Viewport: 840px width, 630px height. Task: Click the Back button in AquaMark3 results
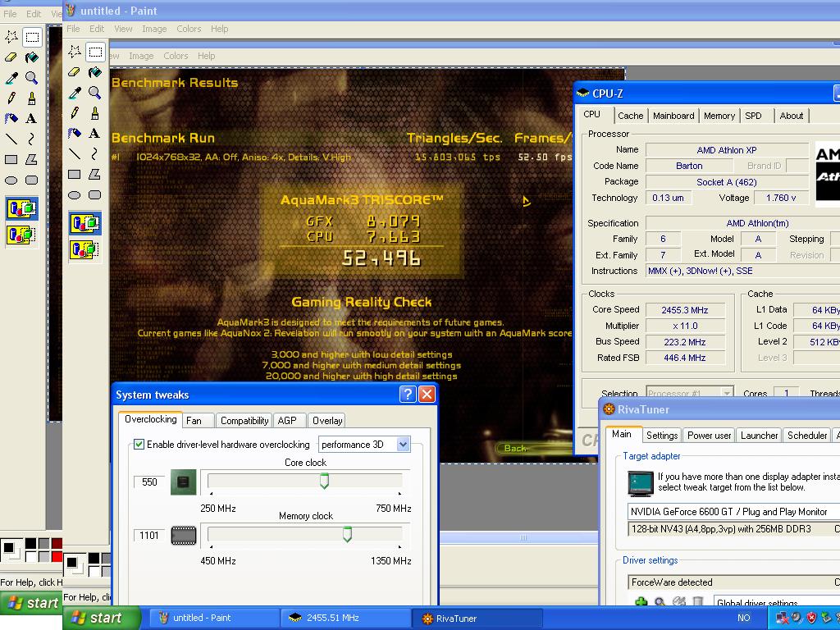515,449
